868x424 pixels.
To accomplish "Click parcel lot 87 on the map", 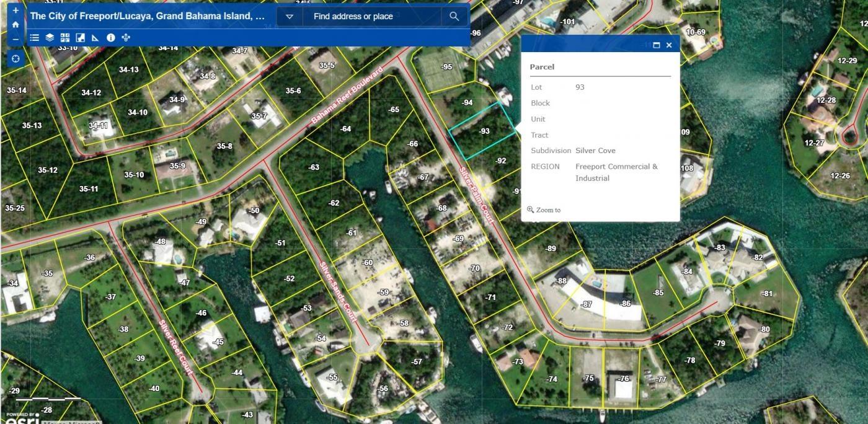I will point(585,304).
